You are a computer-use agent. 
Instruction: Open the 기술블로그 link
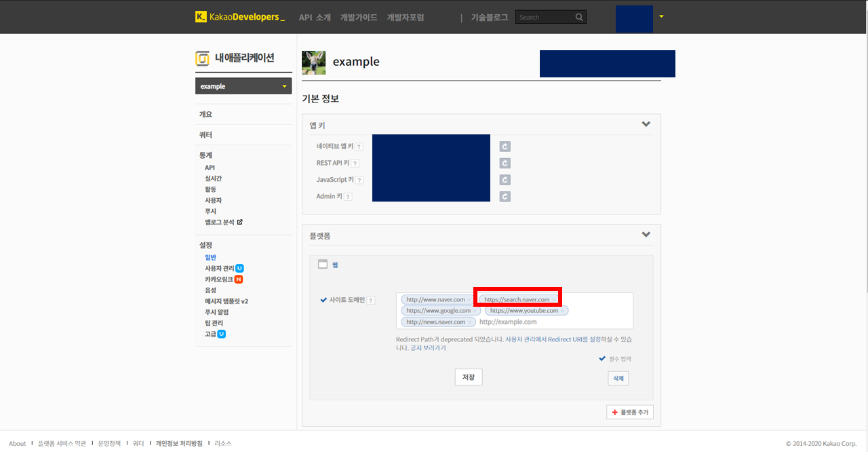tap(490, 18)
